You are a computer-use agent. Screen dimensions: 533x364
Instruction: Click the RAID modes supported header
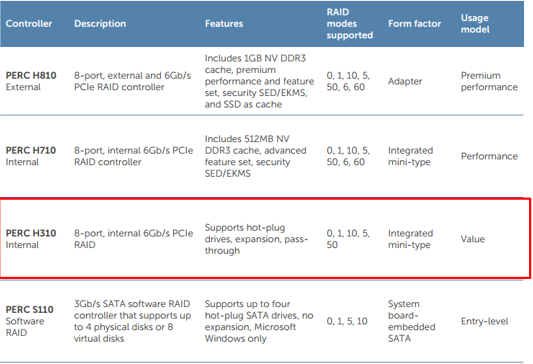pyautogui.click(x=349, y=23)
